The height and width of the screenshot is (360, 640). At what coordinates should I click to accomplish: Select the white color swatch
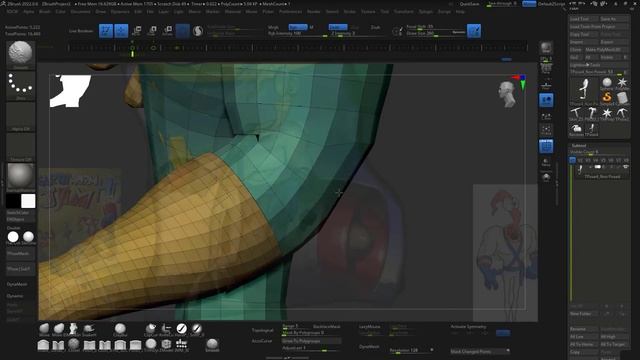tap(28, 201)
